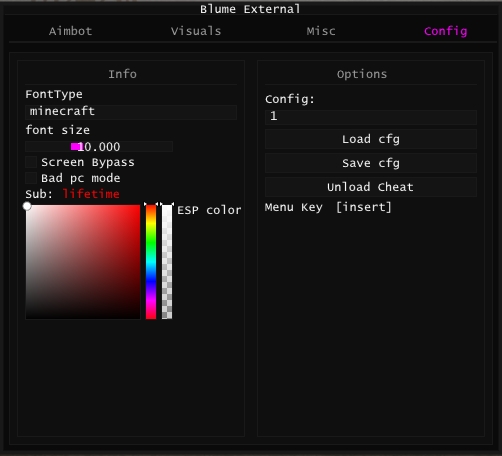Click the Unload Cheat button

pyautogui.click(x=371, y=187)
